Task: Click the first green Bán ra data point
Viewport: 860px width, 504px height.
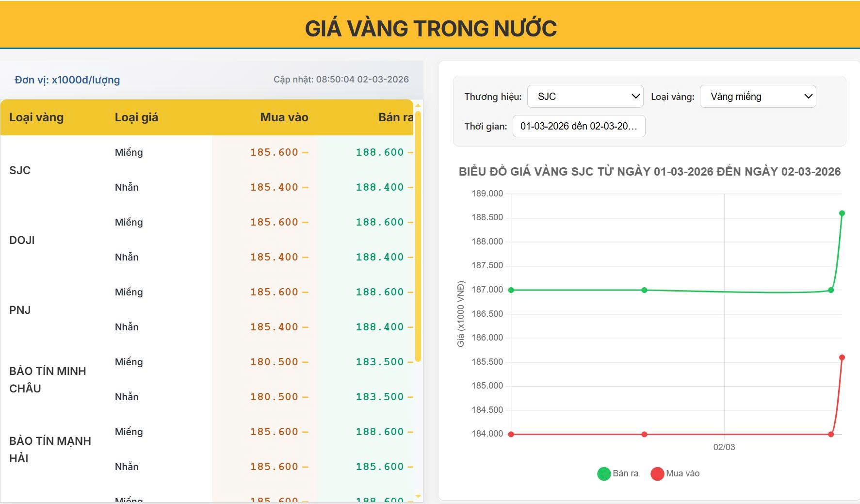Action: 511,290
